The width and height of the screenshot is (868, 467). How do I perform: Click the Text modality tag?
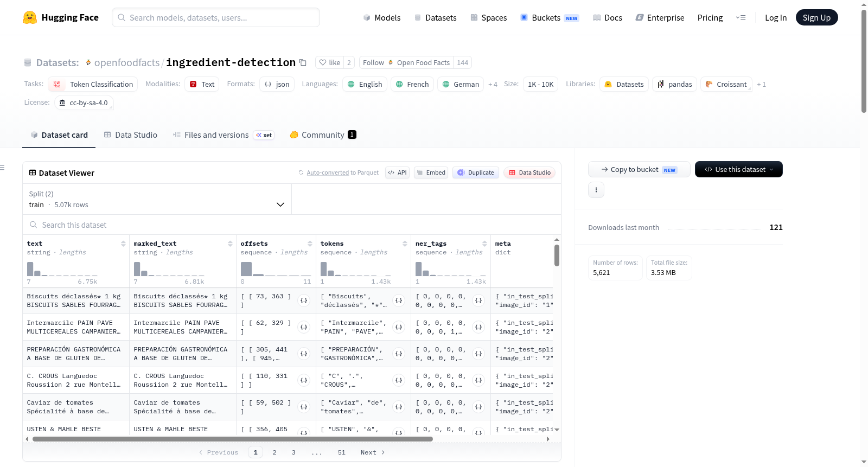pos(202,84)
